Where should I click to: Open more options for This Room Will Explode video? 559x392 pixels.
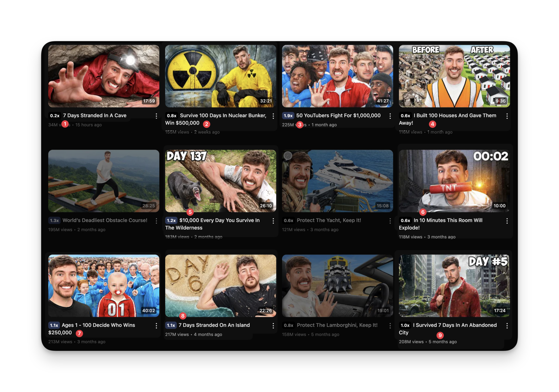pos(507,221)
